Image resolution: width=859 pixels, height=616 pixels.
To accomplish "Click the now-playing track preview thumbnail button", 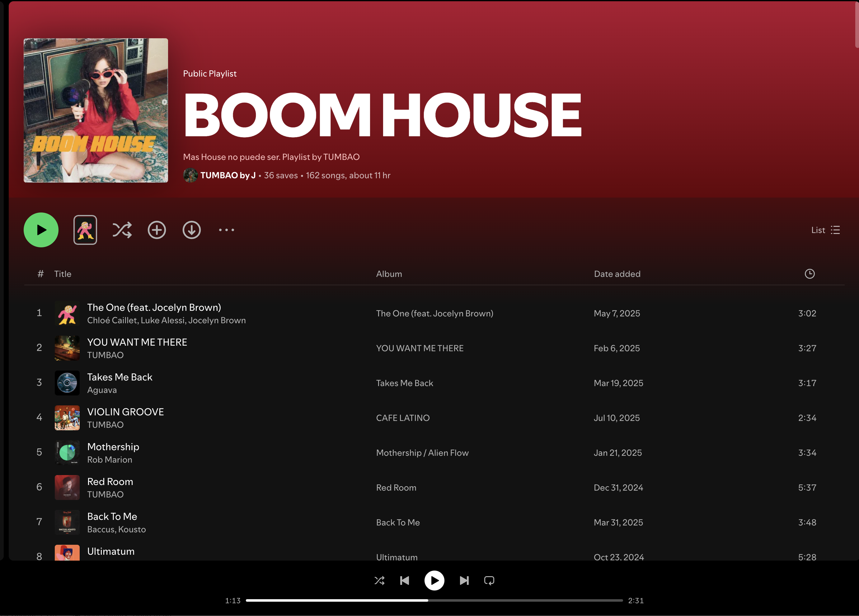I will click(x=85, y=230).
